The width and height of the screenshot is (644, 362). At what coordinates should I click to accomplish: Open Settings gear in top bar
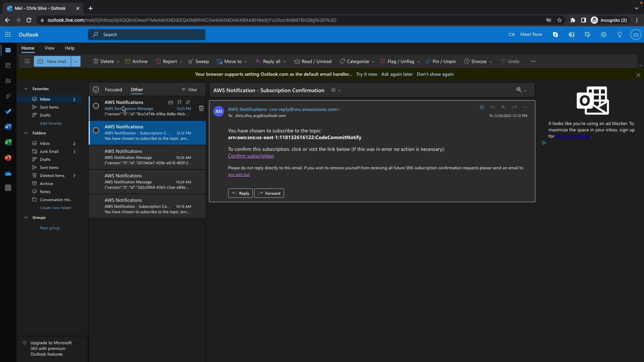click(x=603, y=35)
